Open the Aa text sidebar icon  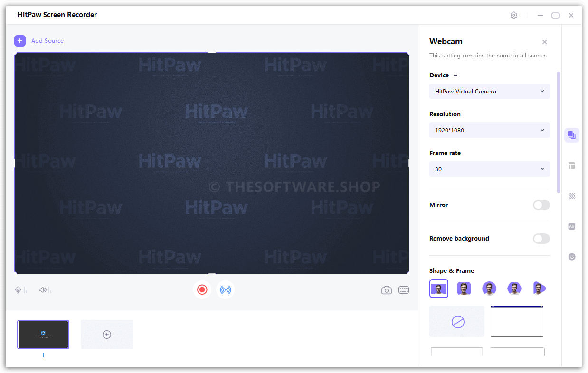572,226
